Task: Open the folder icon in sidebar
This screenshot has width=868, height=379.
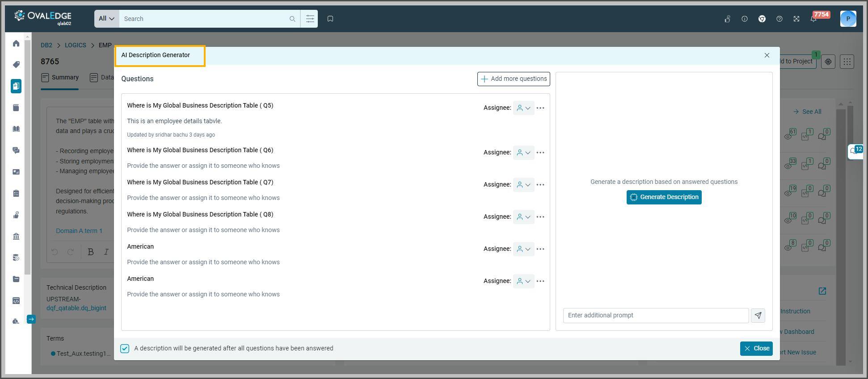Action: pos(16,279)
